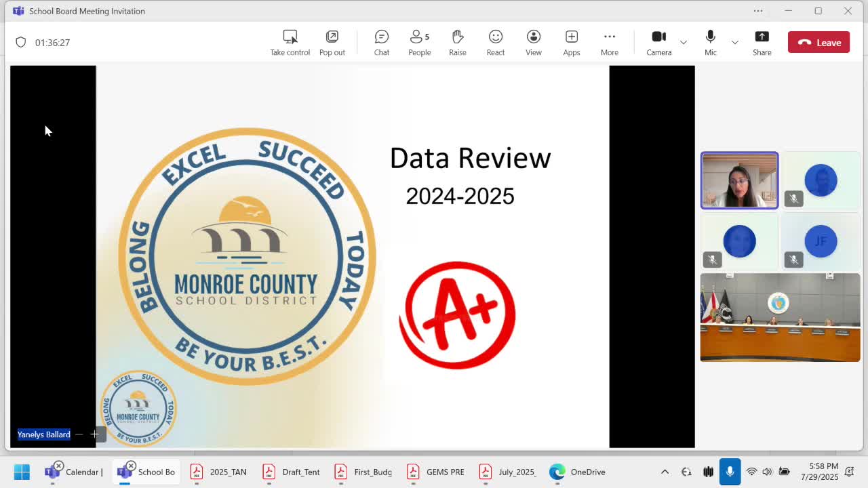Open the battery status tray icon
Image resolution: width=868 pixels, height=488 pixels.
point(784,472)
